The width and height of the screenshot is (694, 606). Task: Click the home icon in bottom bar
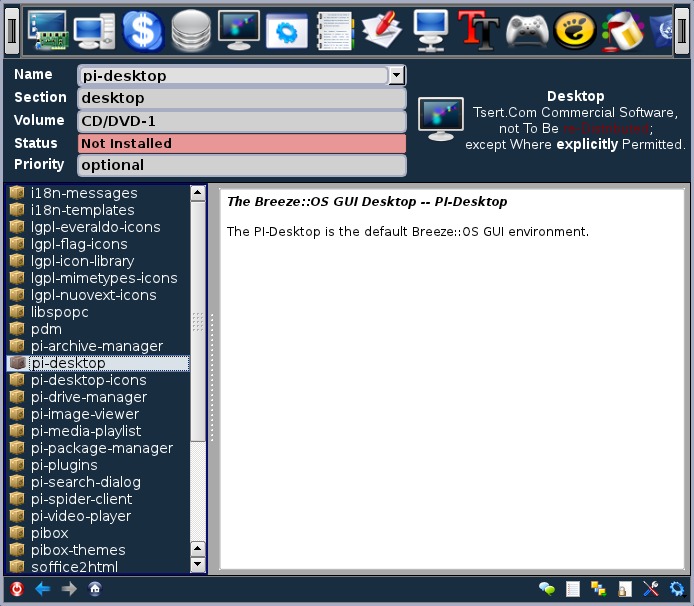pos(95,589)
